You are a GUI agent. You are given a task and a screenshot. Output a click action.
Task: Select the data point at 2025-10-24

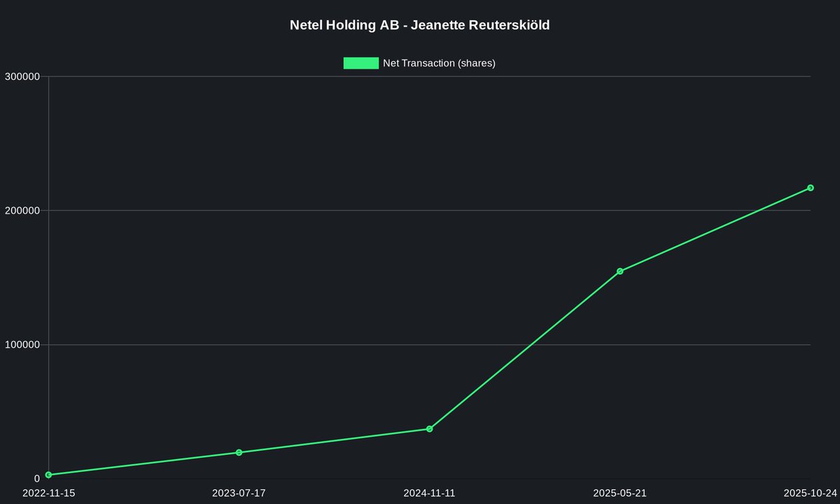coord(810,188)
